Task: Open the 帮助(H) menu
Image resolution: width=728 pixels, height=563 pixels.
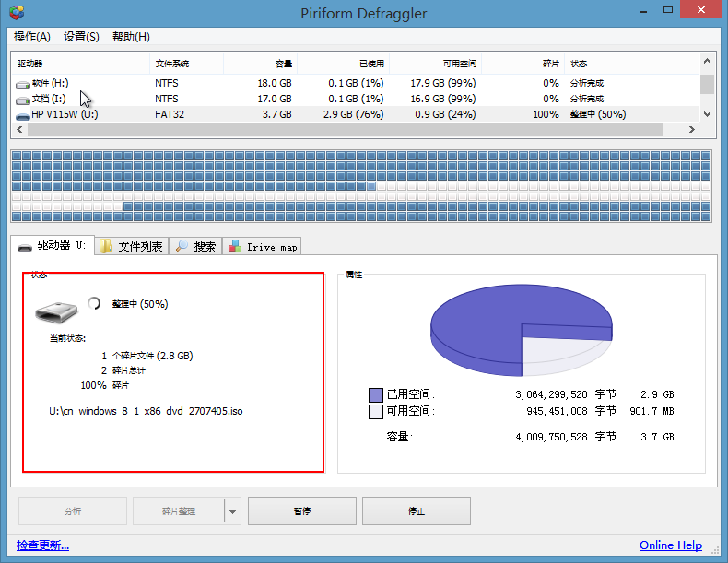Action: pyautogui.click(x=131, y=37)
